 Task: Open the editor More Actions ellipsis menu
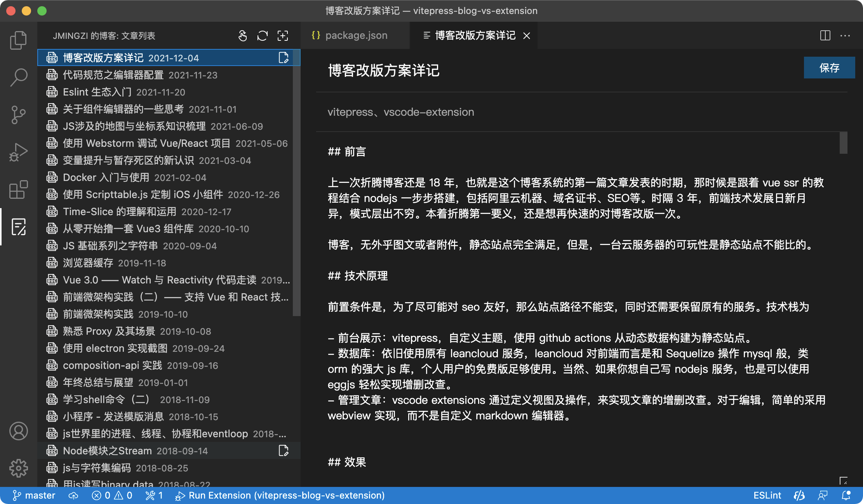[845, 36]
